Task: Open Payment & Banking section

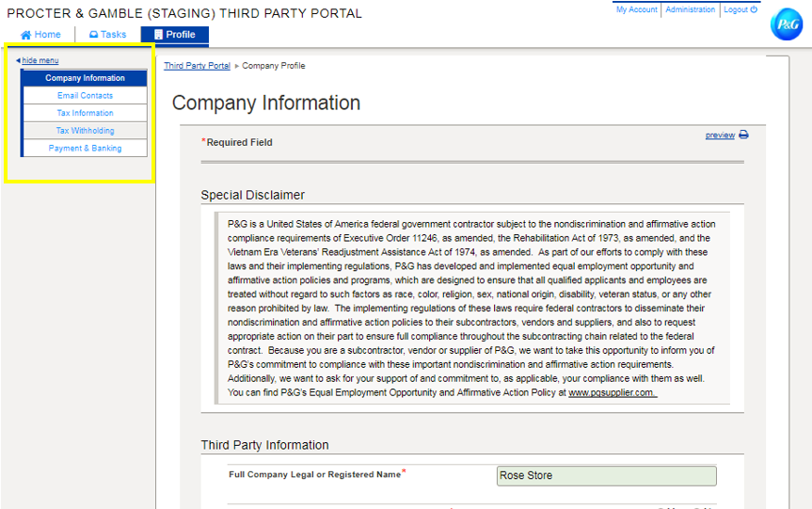Action: tap(85, 148)
